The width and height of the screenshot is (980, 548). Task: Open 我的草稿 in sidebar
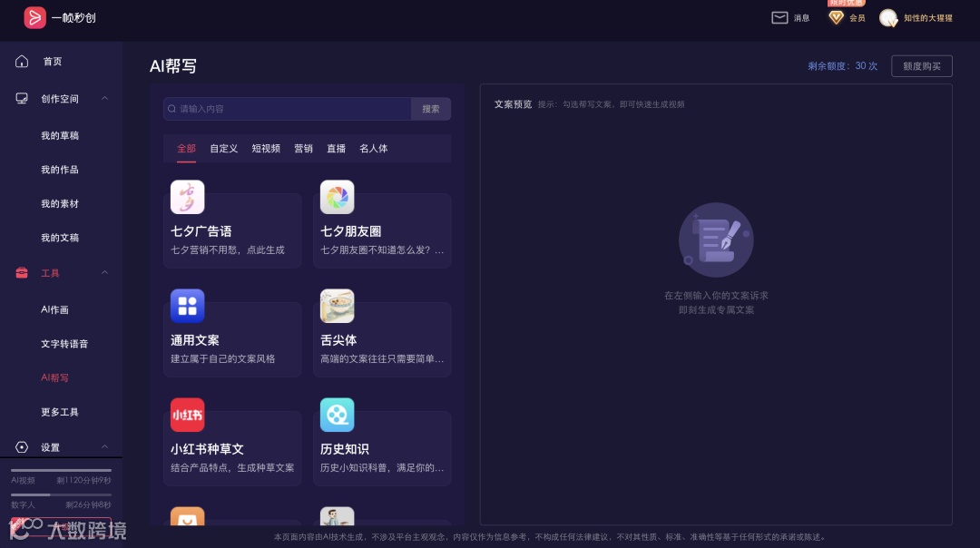point(60,135)
